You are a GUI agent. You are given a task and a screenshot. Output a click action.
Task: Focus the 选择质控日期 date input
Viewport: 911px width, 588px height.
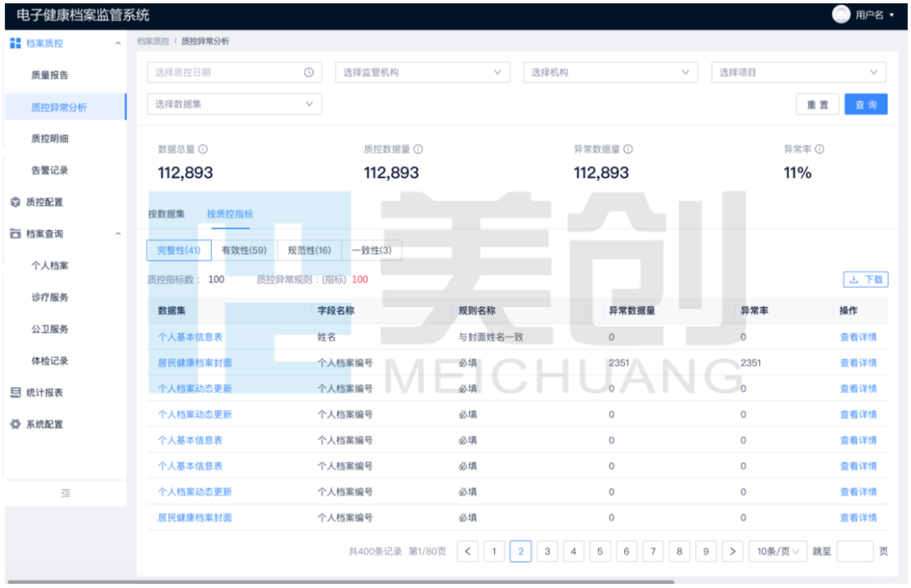pos(234,72)
